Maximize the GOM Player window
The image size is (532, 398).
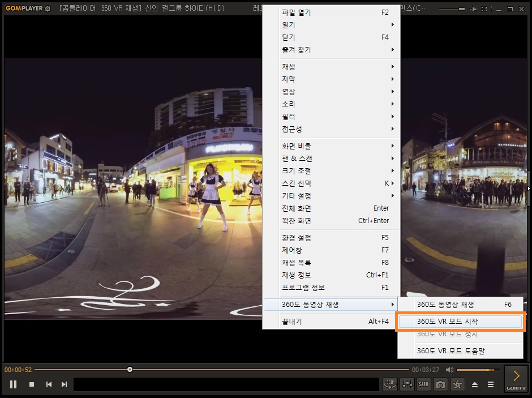pyautogui.click(x=510, y=9)
